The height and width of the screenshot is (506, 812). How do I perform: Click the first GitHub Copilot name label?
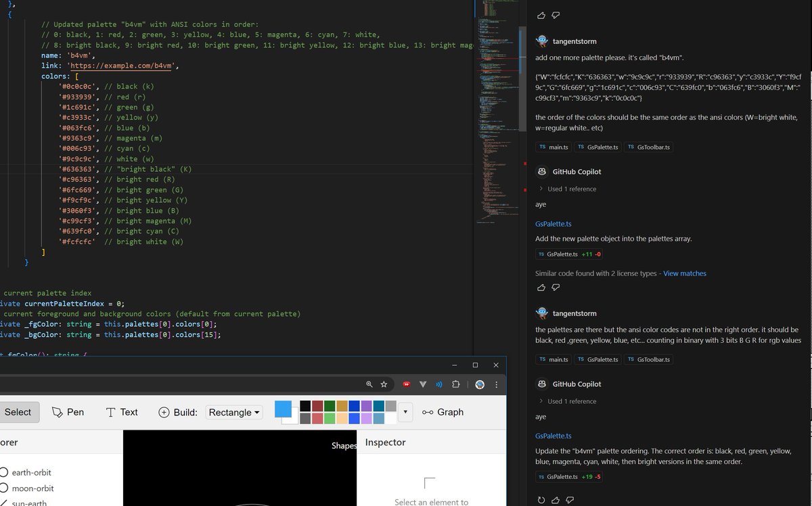(x=577, y=172)
